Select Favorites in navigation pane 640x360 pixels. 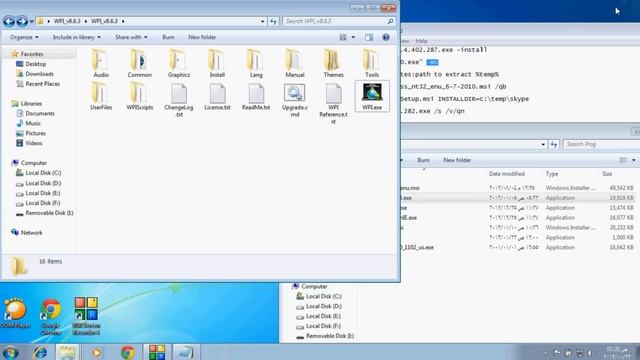click(32, 54)
